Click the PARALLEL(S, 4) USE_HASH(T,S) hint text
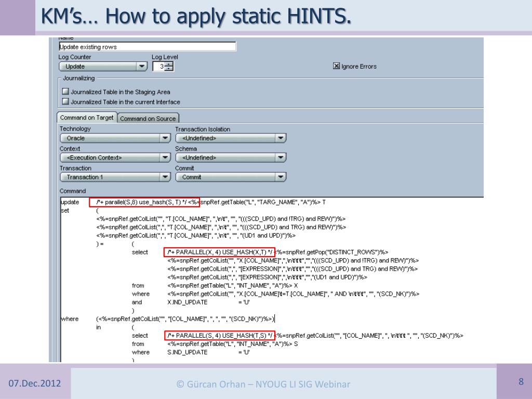Screen dimensions: 532x399 [x=219, y=335]
